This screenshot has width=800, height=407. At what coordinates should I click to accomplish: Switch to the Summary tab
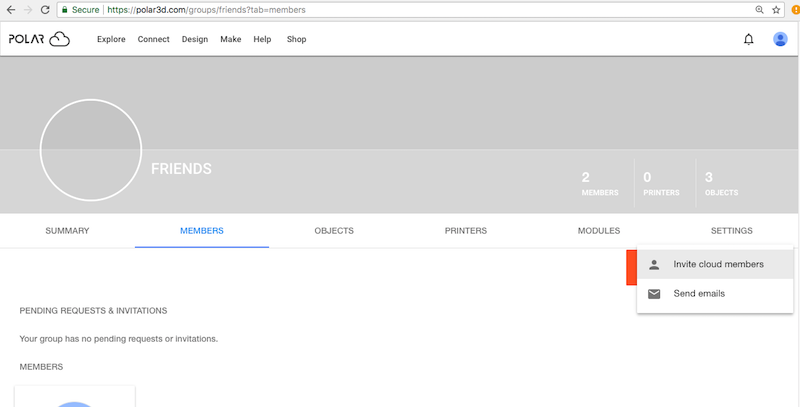[67, 231]
